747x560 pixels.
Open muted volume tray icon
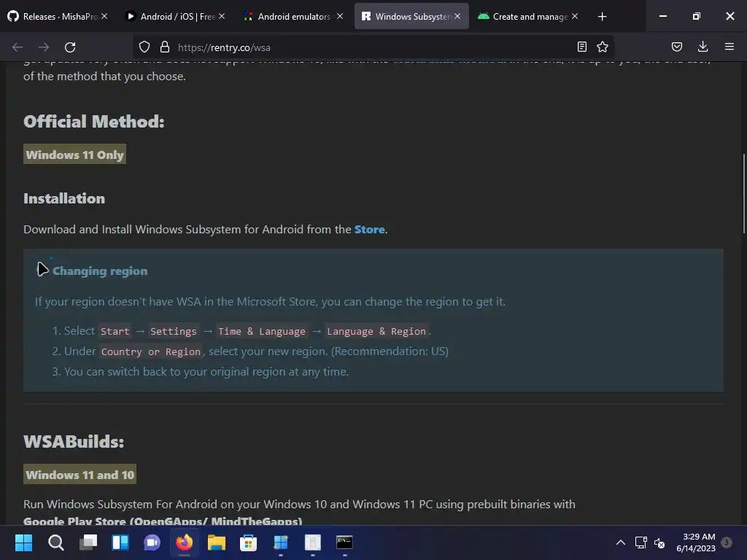click(x=659, y=542)
